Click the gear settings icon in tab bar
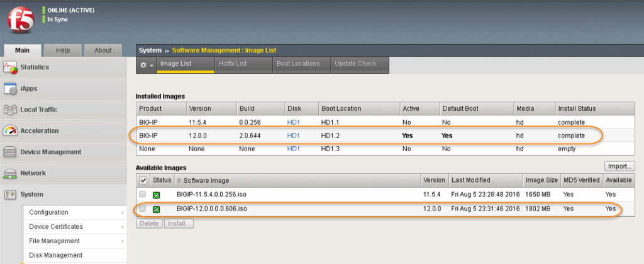 pos(143,65)
